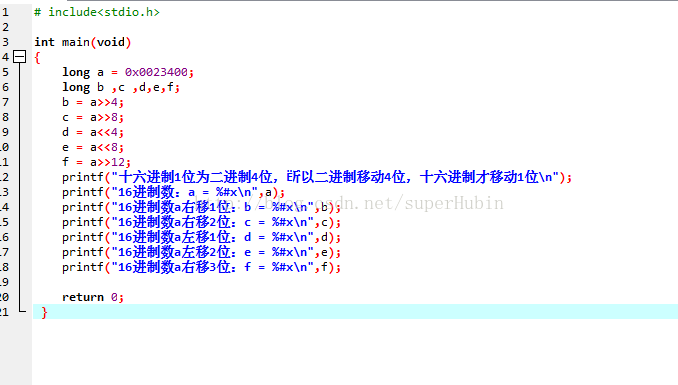Click the printf line printing variable b
Screen dimensions: 678x385
click(201, 207)
